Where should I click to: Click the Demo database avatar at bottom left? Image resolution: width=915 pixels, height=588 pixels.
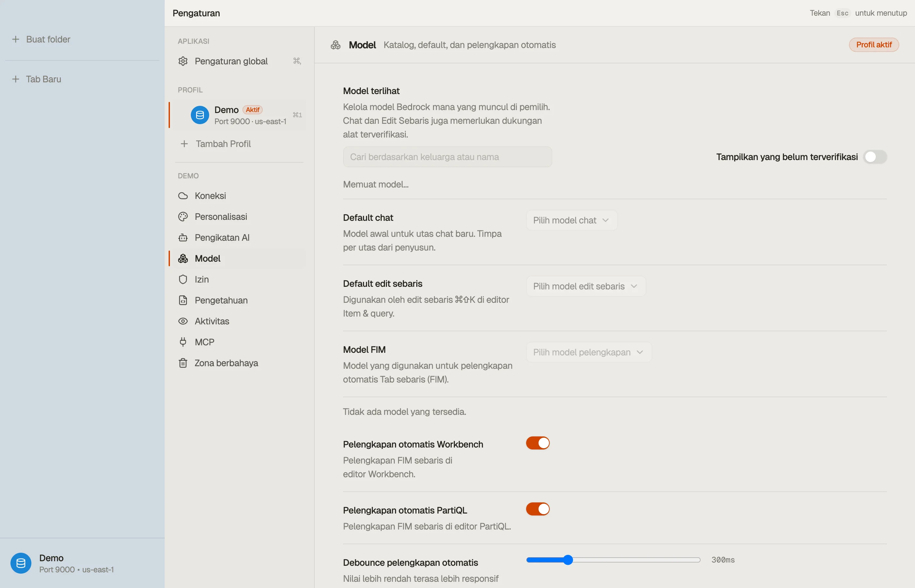pyautogui.click(x=21, y=563)
